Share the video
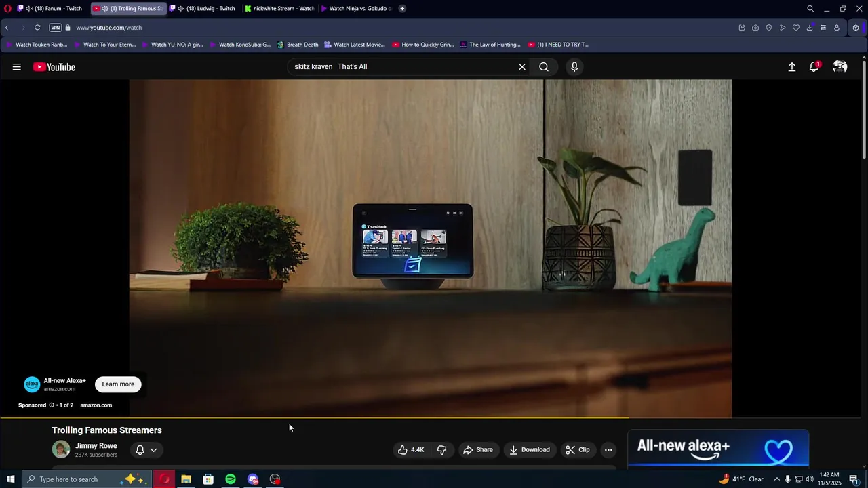 [x=478, y=450]
